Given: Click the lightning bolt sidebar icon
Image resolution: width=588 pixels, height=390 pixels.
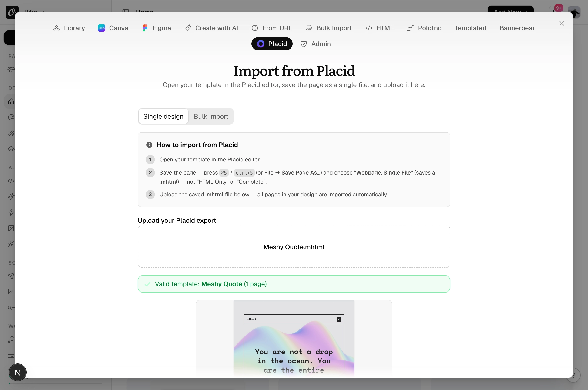Looking at the screenshot, I should point(11,213).
